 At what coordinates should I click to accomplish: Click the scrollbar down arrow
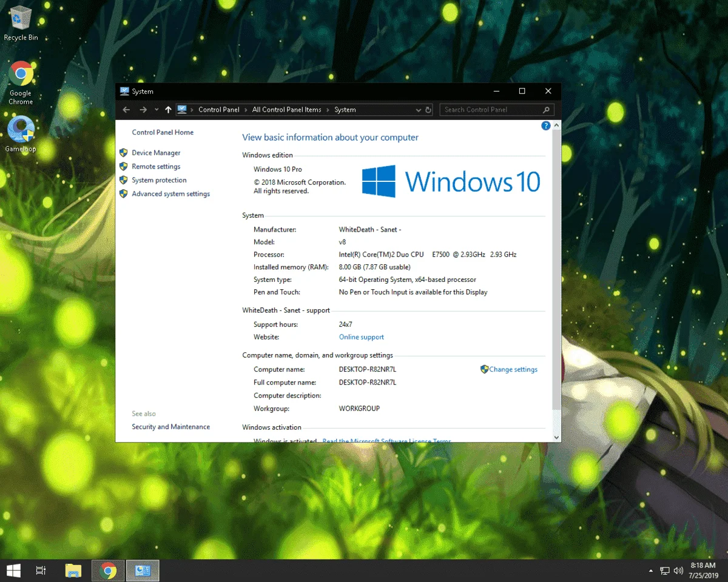[556, 437]
